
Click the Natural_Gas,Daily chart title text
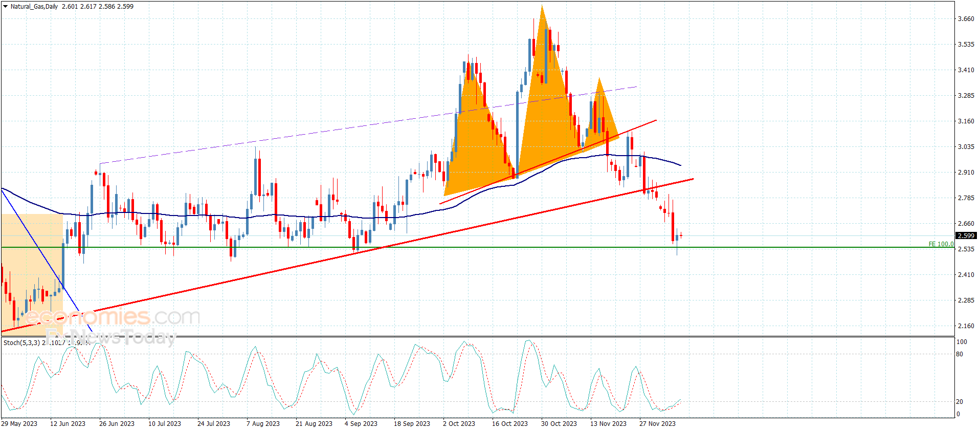(34, 7)
